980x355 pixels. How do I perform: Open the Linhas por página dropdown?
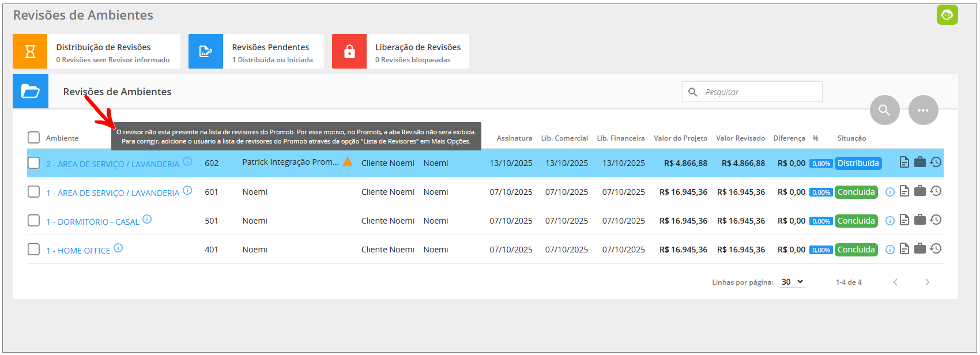[792, 282]
